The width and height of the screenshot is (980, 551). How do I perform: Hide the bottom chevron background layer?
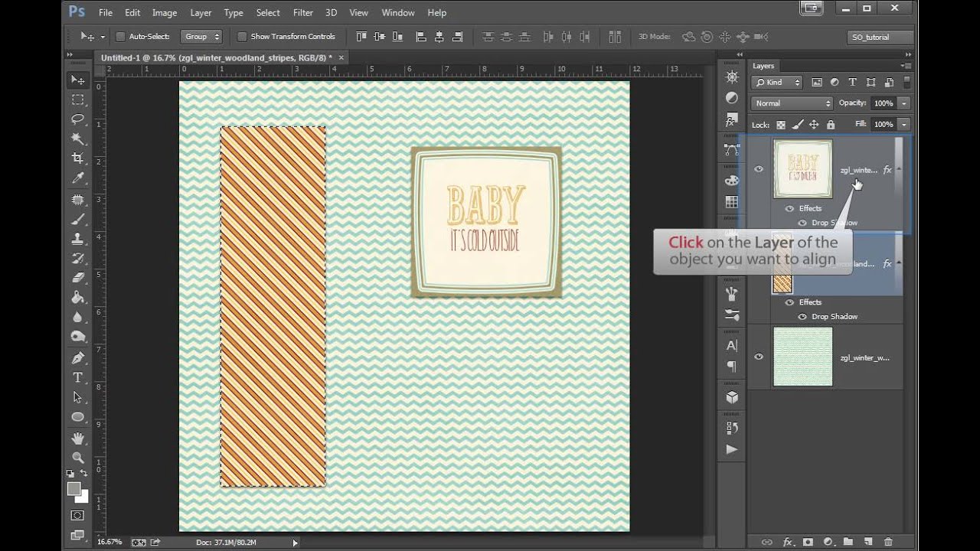(759, 357)
